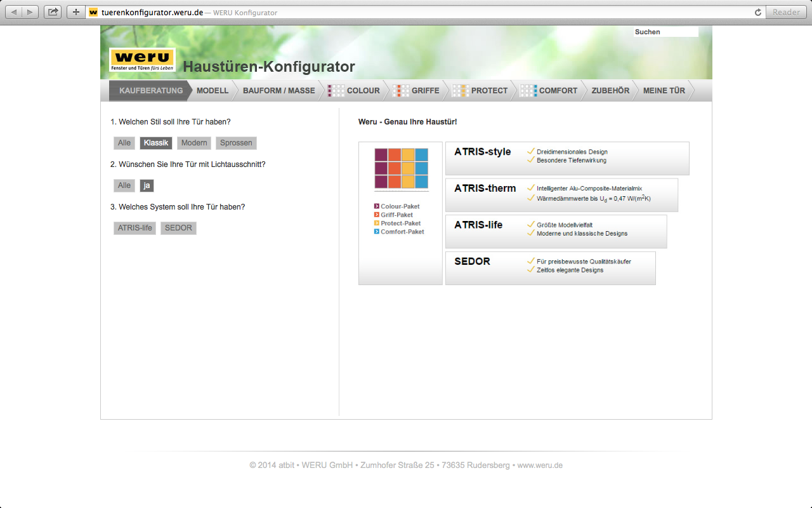This screenshot has height=508, width=812.
Task: Select Klassik style option
Action: [x=156, y=143]
